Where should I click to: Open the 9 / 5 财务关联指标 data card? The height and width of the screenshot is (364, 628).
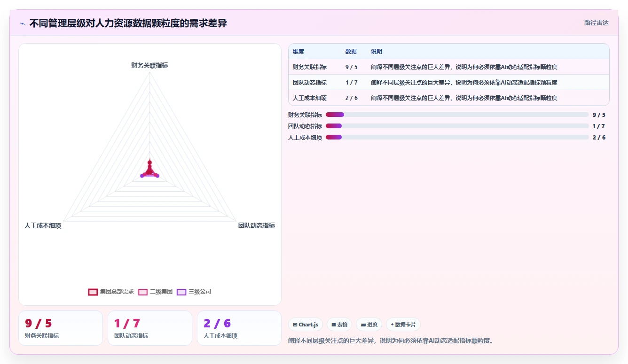tap(61, 328)
